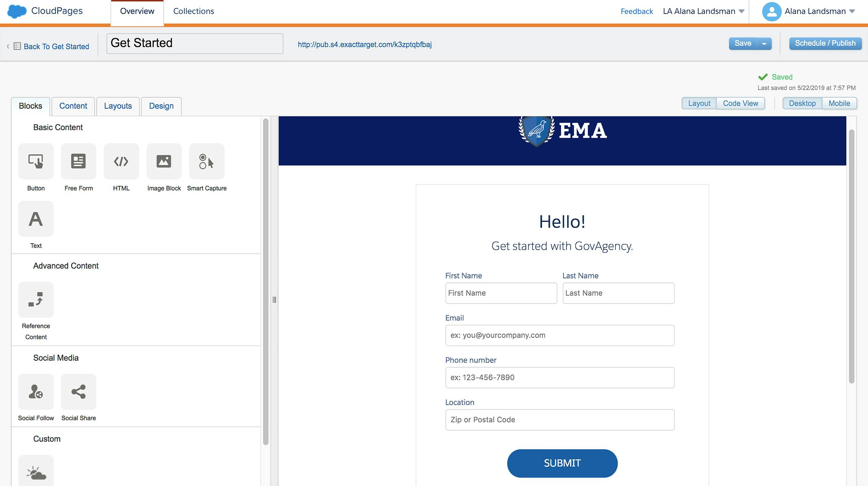Expand the LA Alana Landsman account menu
This screenshot has height=486, width=868.
coord(704,11)
